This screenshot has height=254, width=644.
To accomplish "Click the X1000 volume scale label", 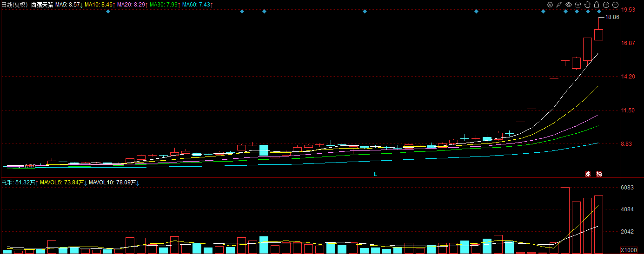I will 629,250.
